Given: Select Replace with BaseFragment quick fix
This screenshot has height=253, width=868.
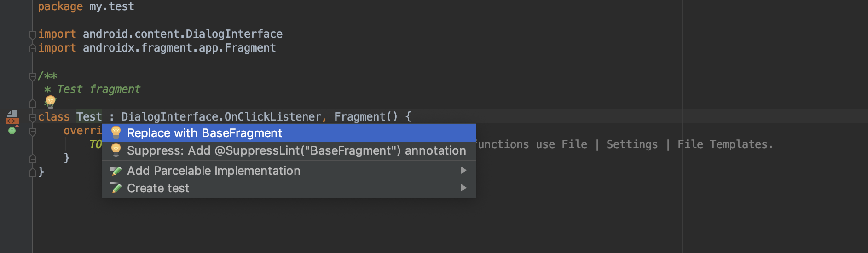Looking at the screenshot, I should pos(289,133).
